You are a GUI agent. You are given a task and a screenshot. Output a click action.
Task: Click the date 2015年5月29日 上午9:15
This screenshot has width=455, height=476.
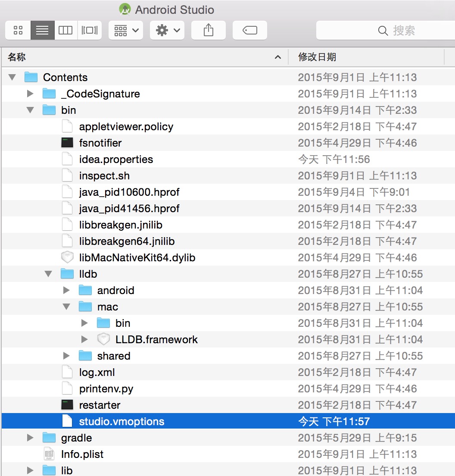point(357,438)
